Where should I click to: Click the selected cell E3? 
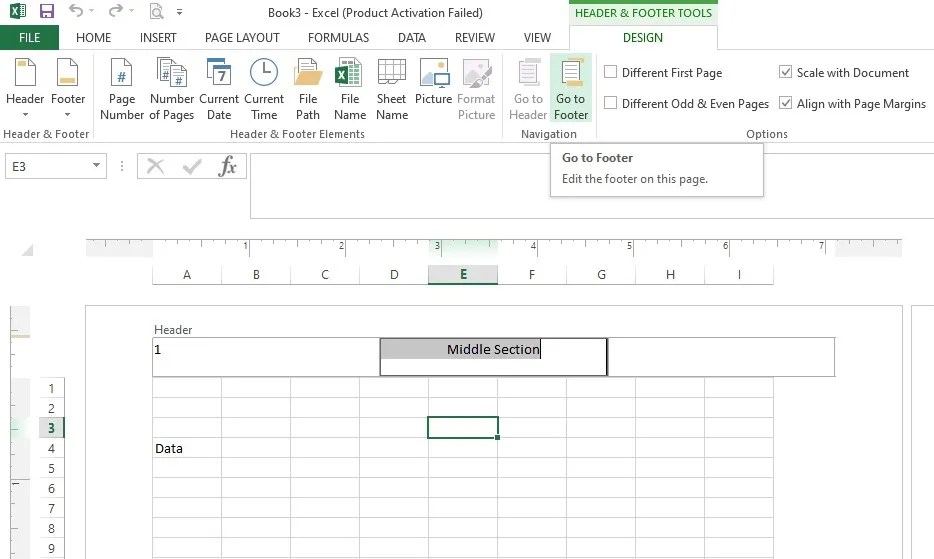[x=463, y=427]
